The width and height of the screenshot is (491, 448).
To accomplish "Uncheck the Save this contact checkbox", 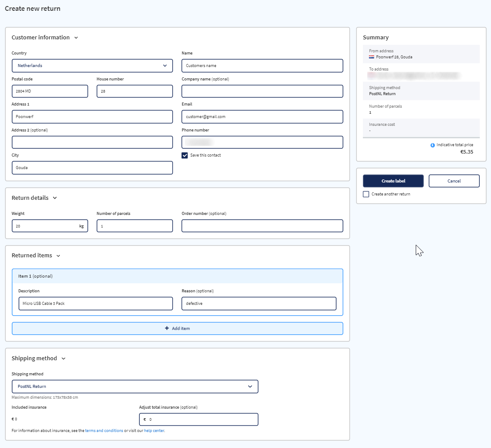I will (x=185, y=155).
